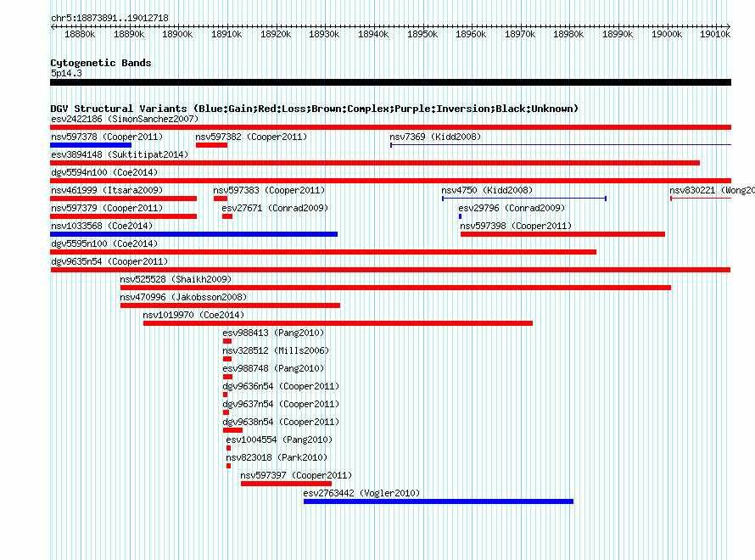Image resolution: width=755 pixels, height=560 pixels.
Task: Open esv1004554 (Pang2010) variant label
Action: [279, 440]
